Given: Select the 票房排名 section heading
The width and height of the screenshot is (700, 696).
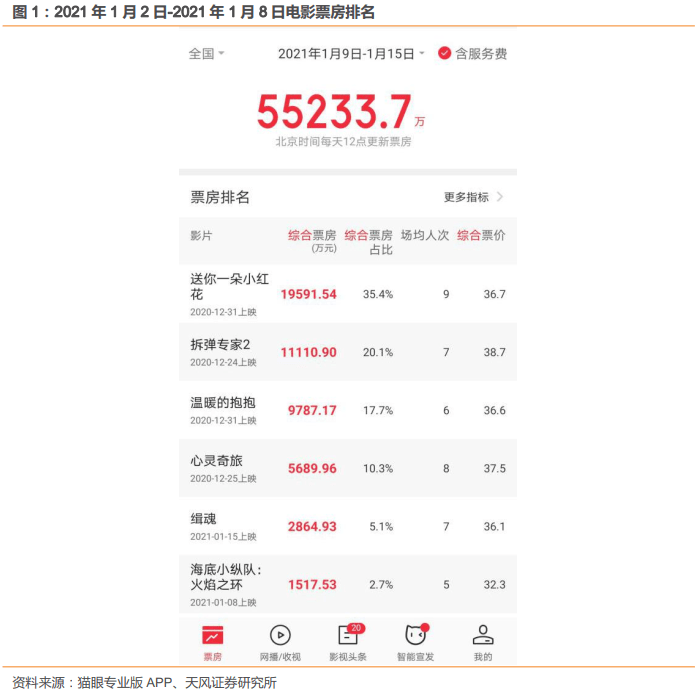Looking at the screenshot, I should coord(220,197).
